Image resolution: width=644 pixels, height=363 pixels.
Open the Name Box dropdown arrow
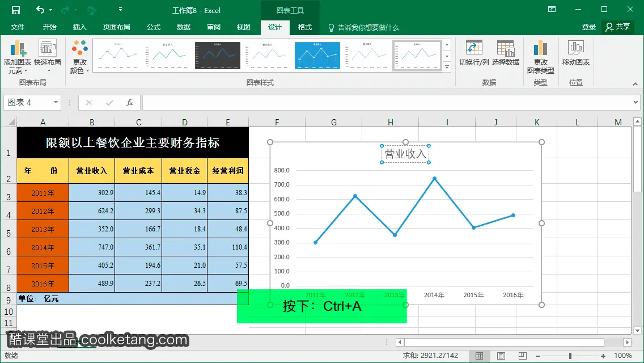pyautogui.click(x=56, y=102)
